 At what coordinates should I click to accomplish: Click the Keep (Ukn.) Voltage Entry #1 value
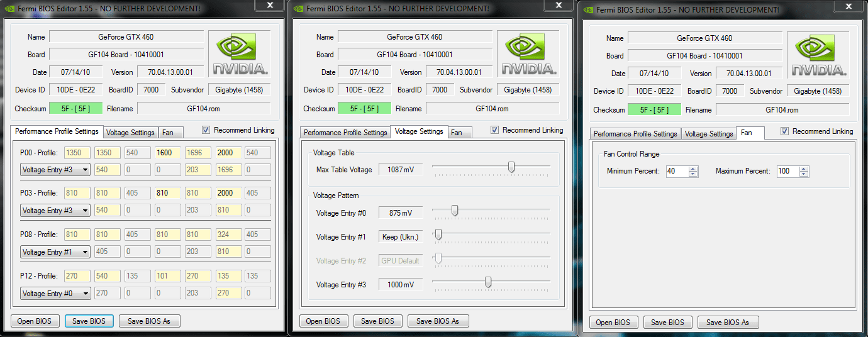click(401, 236)
